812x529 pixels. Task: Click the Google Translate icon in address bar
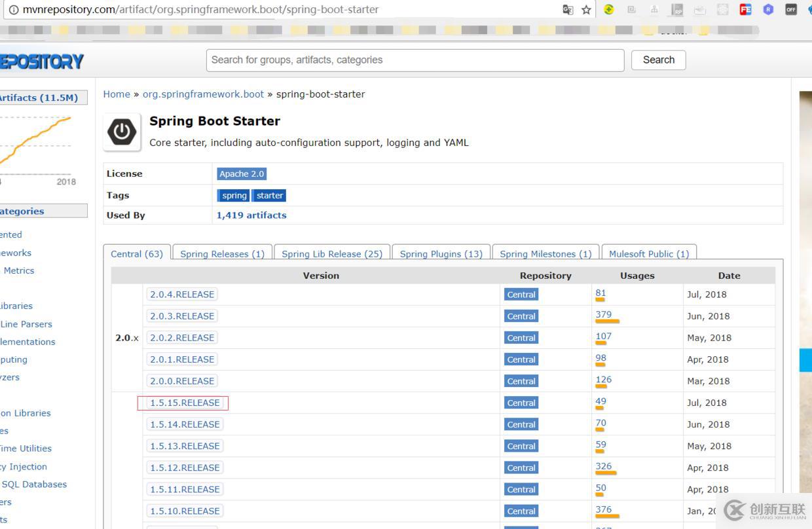[x=568, y=9]
